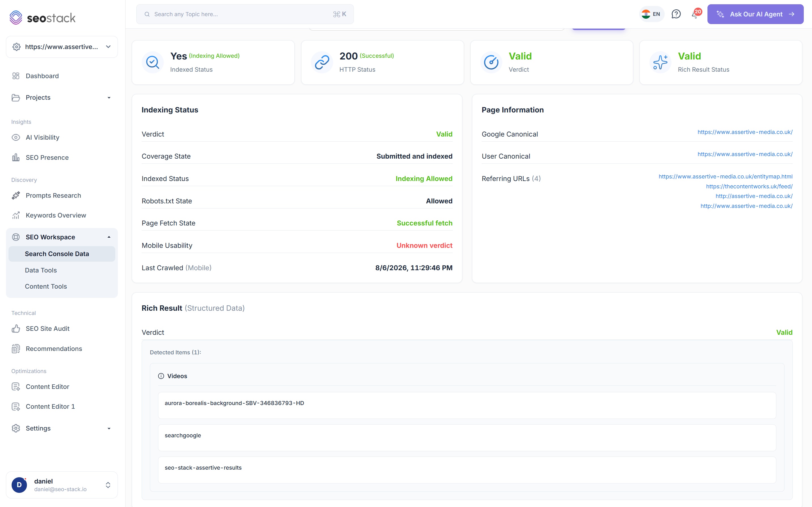This screenshot has width=812, height=507.
Task: Click the Dashboard grid icon
Action: (16, 76)
